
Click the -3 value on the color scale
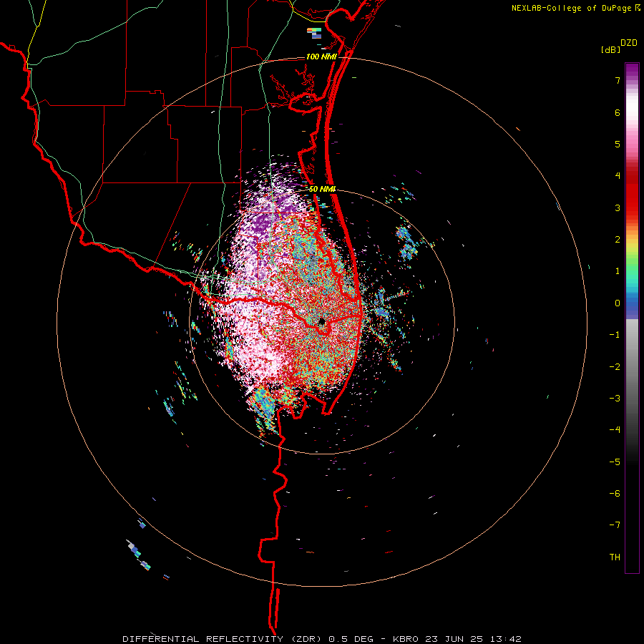point(615,399)
